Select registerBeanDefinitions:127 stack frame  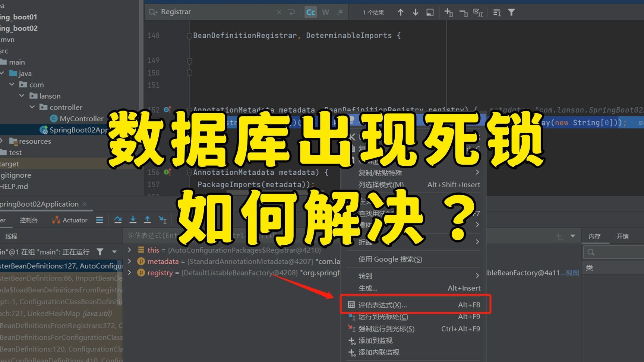point(61,266)
